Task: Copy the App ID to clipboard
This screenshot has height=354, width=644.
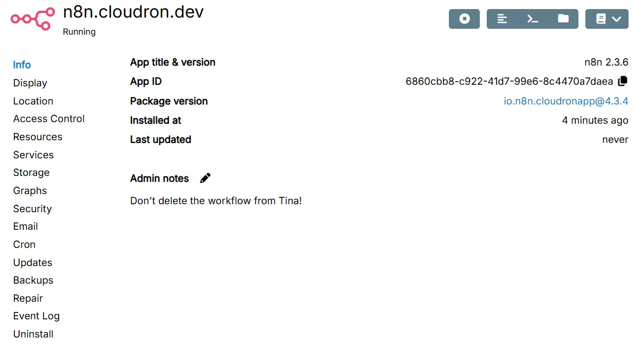Action: [623, 81]
